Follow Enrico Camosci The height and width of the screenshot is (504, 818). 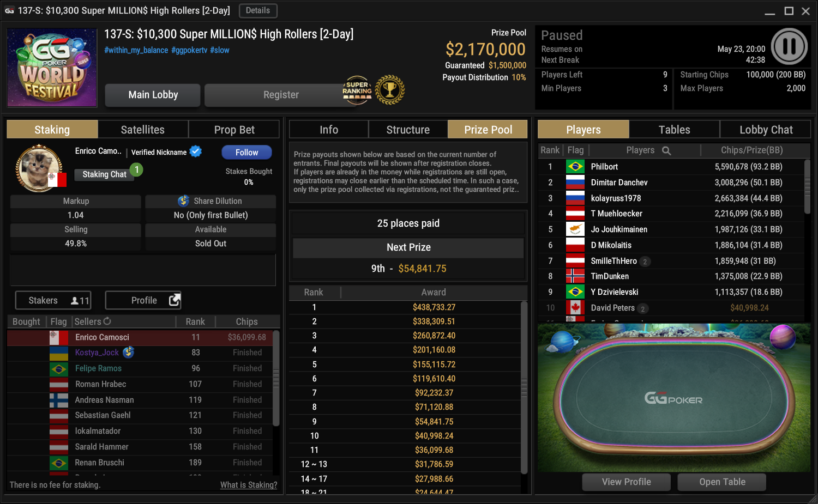247,153
